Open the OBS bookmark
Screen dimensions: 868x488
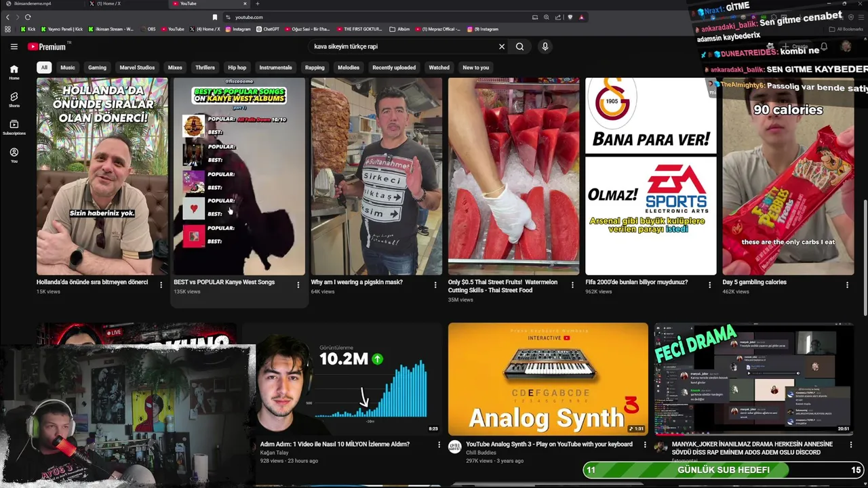[147, 29]
